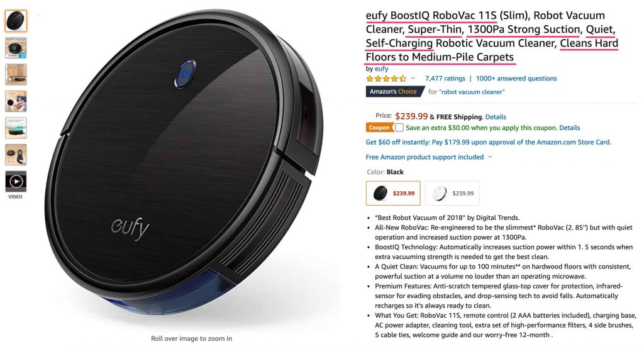The height and width of the screenshot is (349, 644).
Task: Open the coupon Details link
Action: (570, 128)
